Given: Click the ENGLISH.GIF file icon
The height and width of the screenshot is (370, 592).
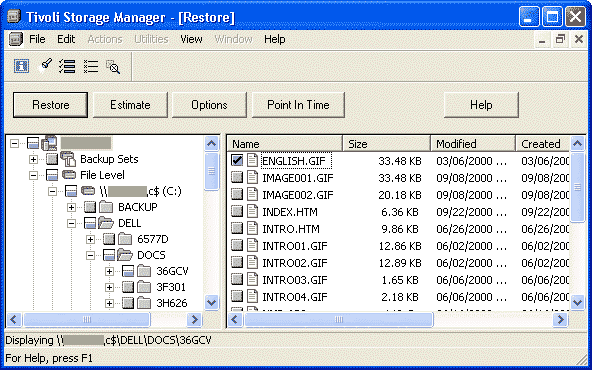Looking at the screenshot, I should 252,160.
